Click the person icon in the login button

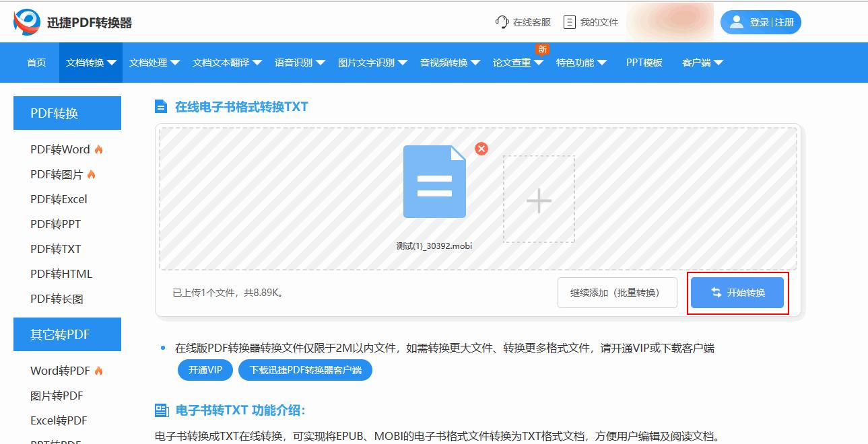pyautogui.click(x=737, y=22)
